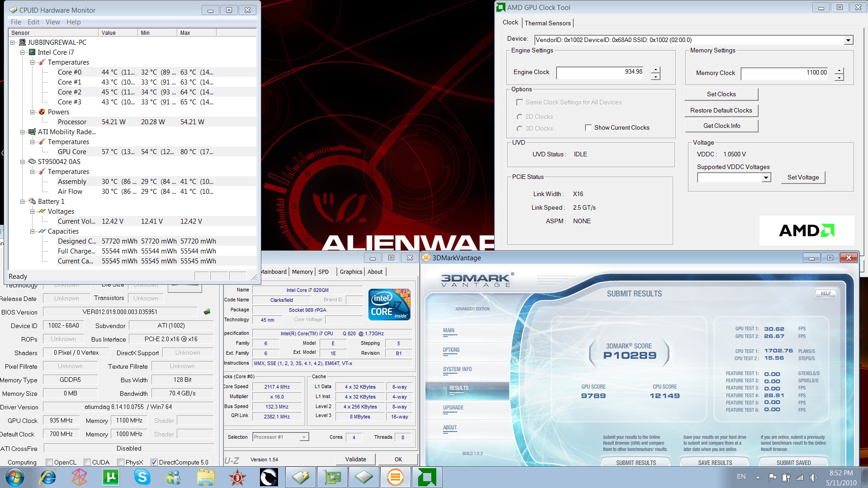Image resolution: width=868 pixels, height=488 pixels.
Task: Collapse Battery 1 tree node
Action: click(23, 202)
